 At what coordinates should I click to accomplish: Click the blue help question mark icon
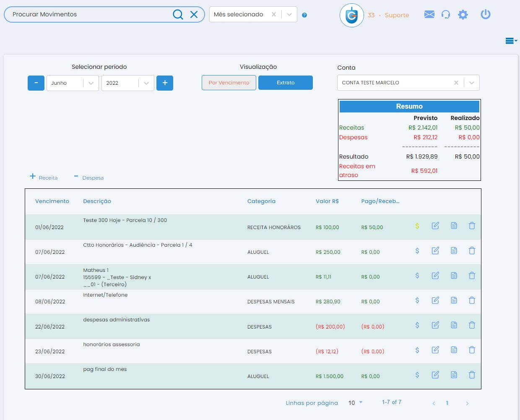pos(304,15)
